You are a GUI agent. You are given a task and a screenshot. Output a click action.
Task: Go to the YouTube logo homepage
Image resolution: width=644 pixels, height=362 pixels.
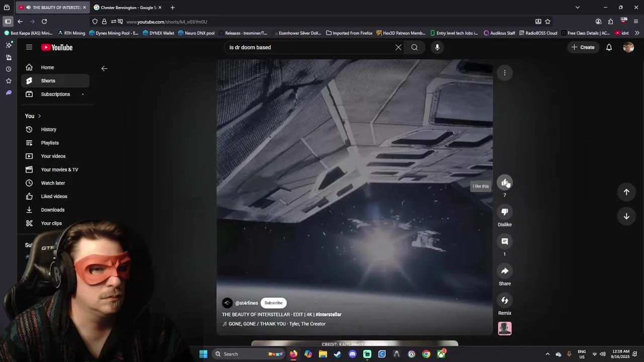(x=57, y=47)
